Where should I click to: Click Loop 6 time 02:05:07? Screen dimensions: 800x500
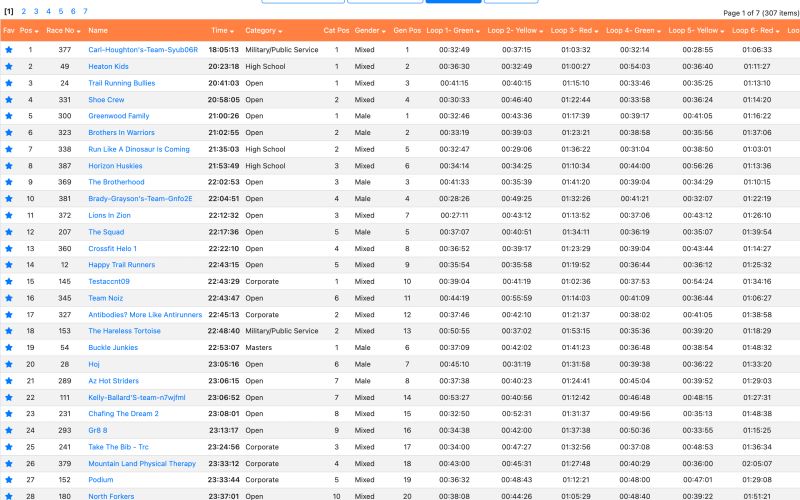point(757,464)
